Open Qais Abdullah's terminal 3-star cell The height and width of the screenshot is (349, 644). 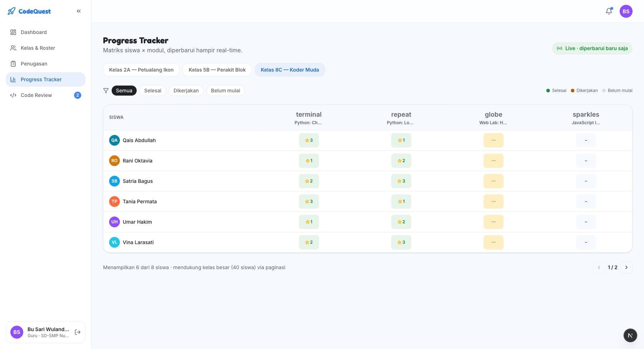(309, 140)
